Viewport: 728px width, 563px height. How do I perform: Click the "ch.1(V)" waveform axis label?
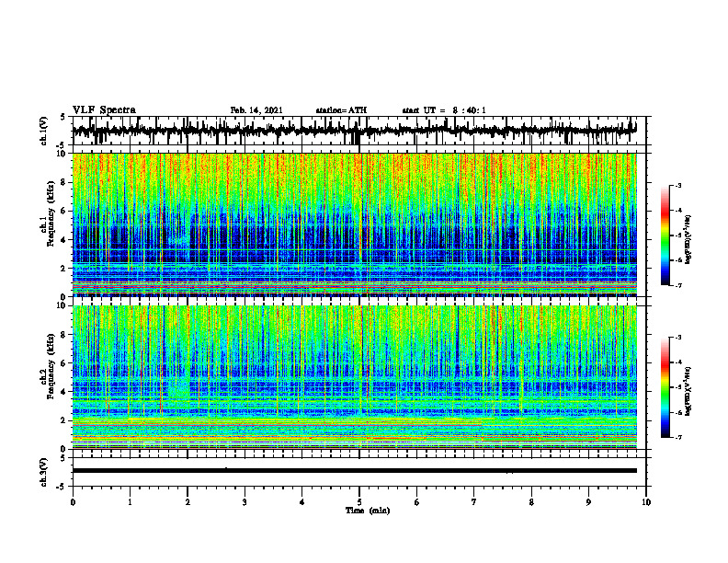point(44,131)
